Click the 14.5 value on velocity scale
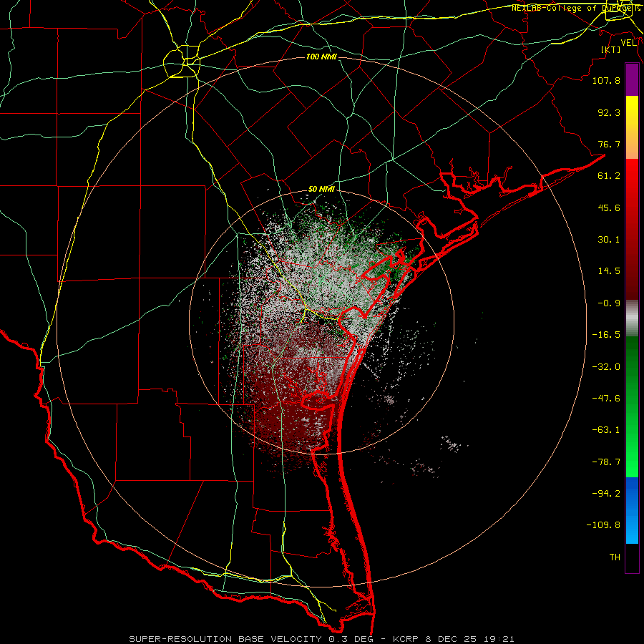 coord(609,271)
